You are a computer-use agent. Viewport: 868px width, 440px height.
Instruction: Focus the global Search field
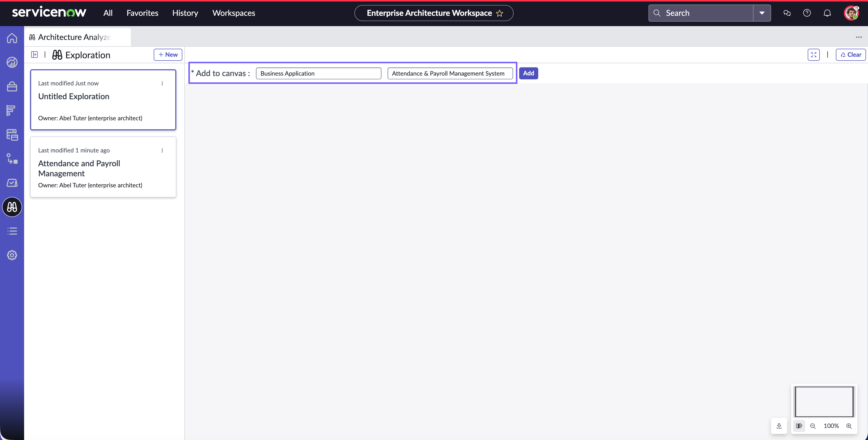coord(701,13)
